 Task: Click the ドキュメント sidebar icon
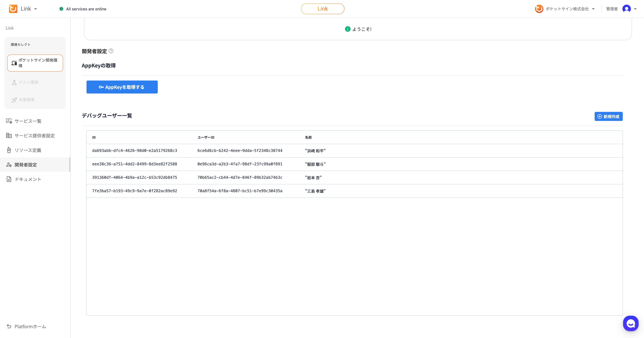tap(9, 179)
